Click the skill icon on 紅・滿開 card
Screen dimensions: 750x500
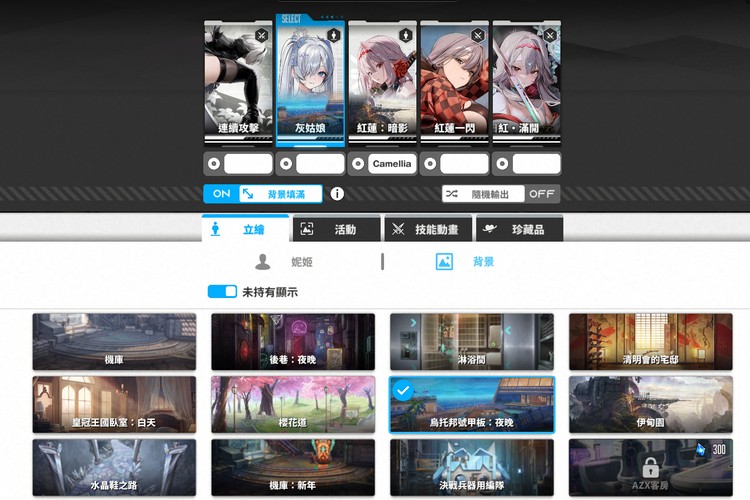550,35
